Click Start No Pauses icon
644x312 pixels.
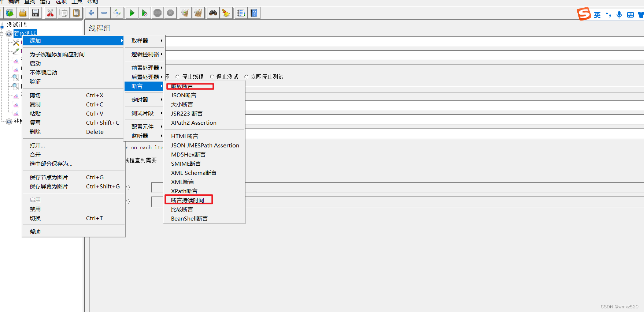(145, 13)
